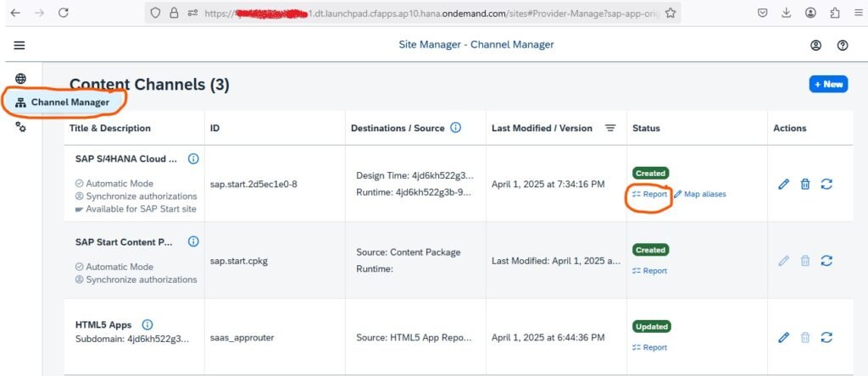The height and width of the screenshot is (376, 868).
Task: Open the user profile icon in header
Action: click(x=815, y=46)
